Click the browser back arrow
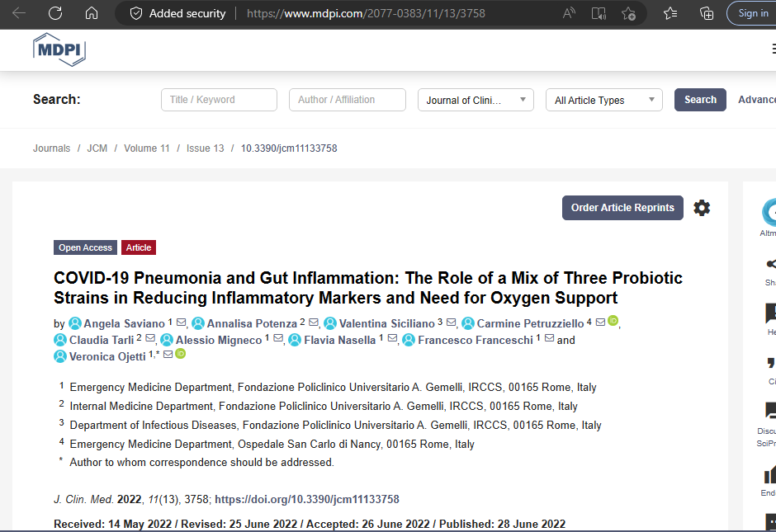The width and height of the screenshot is (776, 532). click(x=19, y=13)
